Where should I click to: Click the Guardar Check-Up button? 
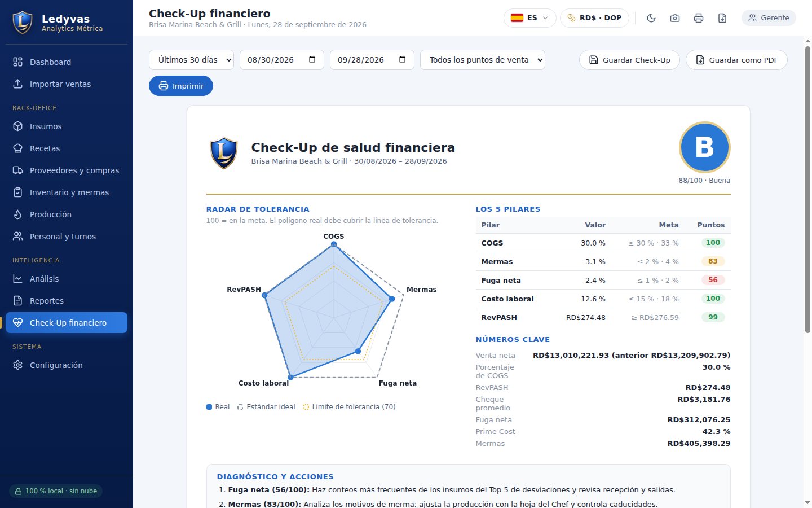click(629, 60)
